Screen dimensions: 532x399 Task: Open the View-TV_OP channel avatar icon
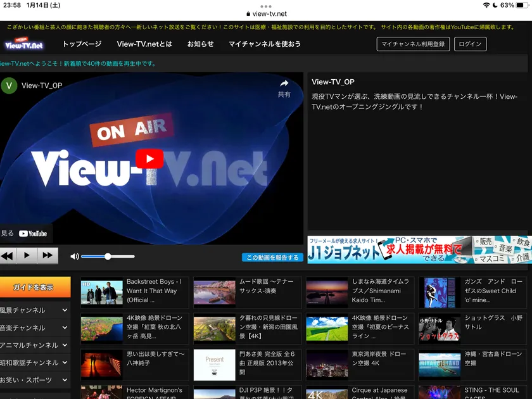pyautogui.click(x=9, y=85)
